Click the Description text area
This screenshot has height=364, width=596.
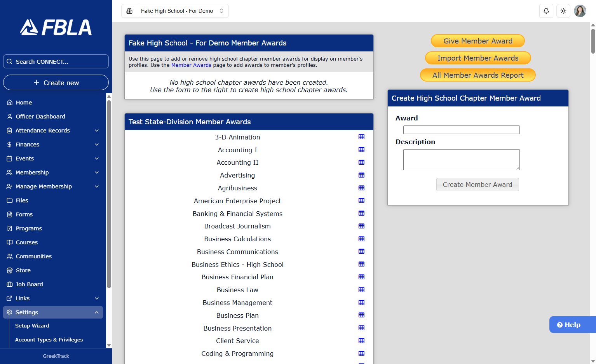(461, 160)
